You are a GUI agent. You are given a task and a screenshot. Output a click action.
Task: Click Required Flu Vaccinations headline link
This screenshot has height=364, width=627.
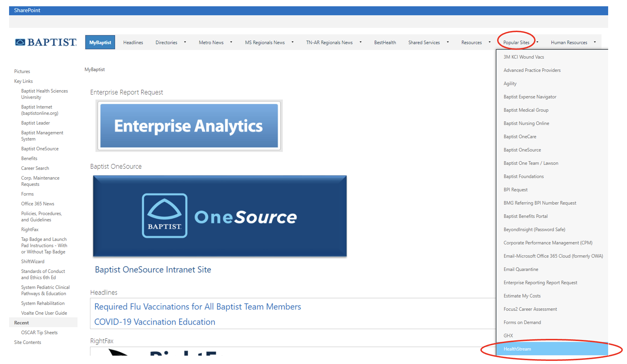[x=198, y=307]
